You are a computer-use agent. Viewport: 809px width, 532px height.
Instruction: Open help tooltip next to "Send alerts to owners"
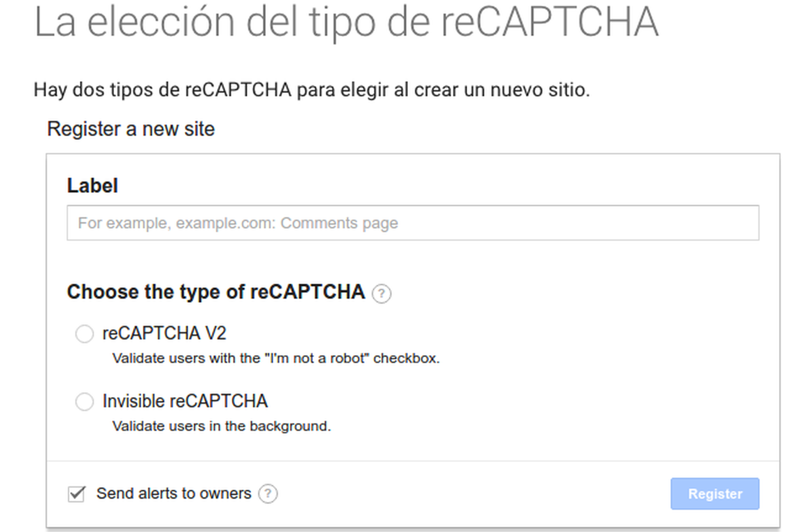point(268,493)
